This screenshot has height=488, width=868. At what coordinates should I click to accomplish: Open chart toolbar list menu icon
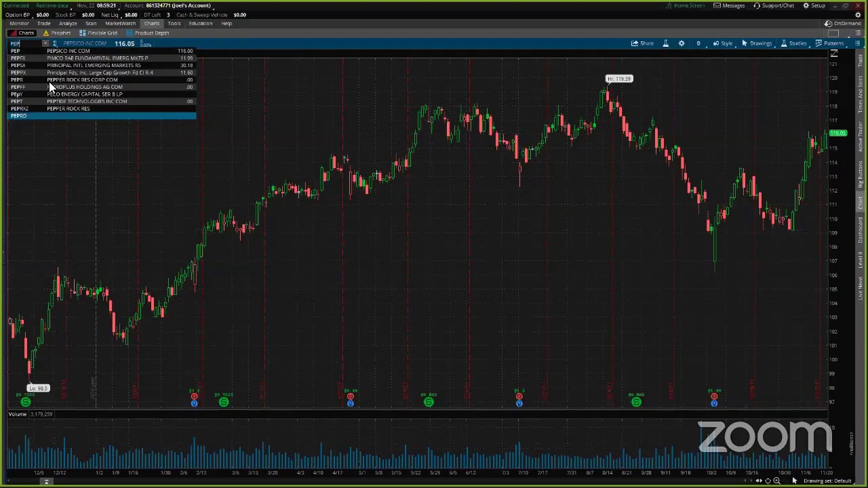pos(857,43)
